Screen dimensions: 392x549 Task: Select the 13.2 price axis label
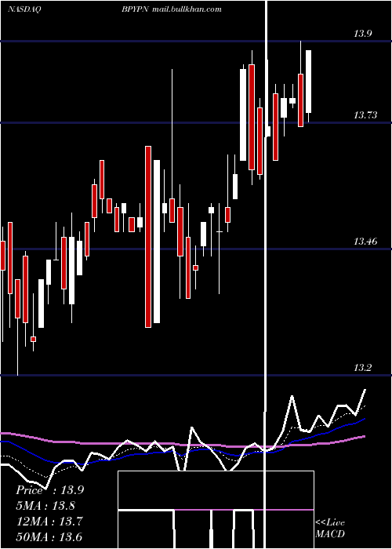point(362,368)
